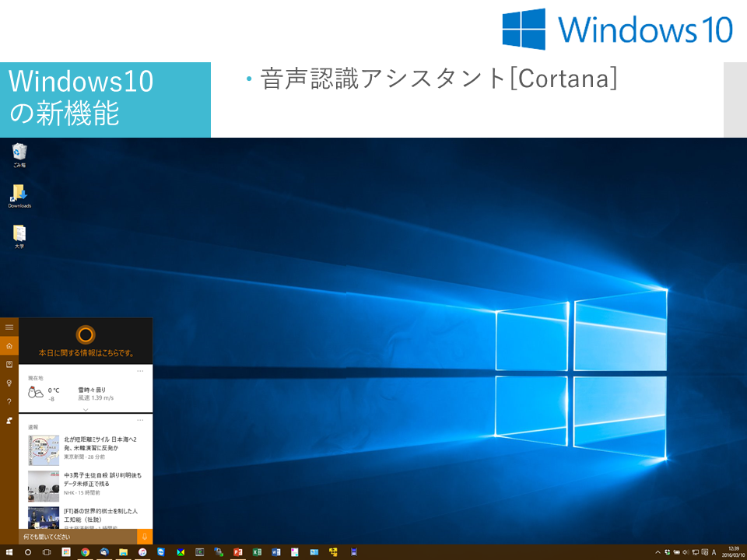Launch Google Chrome from the taskbar
This screenshot has width=747, height=560.
tap(86, 552)
